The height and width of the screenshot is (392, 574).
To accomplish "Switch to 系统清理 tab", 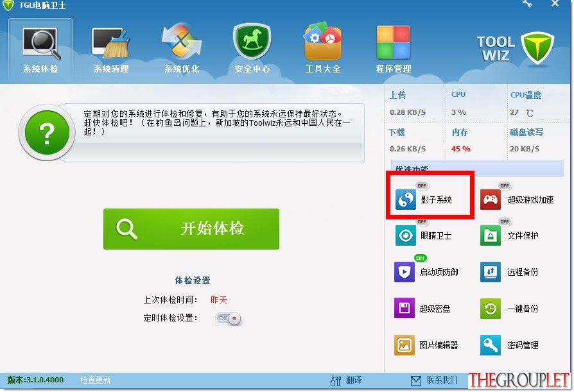I will point(111,49).
